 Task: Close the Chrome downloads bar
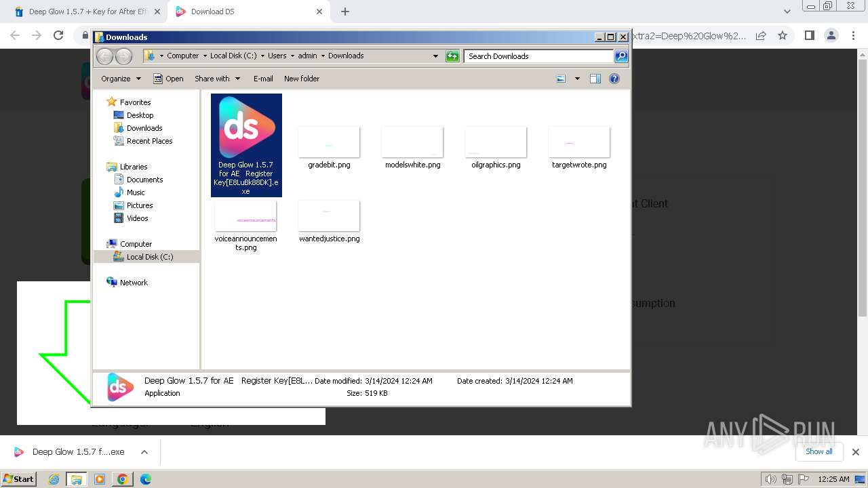click(855, 452)
